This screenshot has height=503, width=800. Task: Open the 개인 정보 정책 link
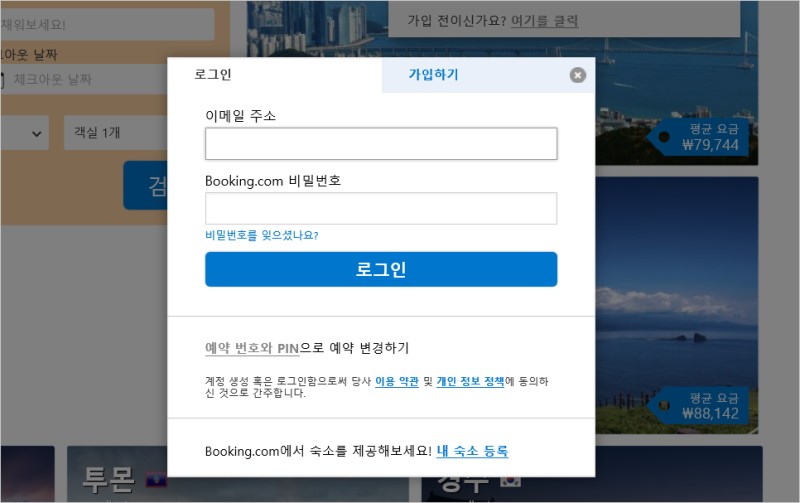(470, 381)
